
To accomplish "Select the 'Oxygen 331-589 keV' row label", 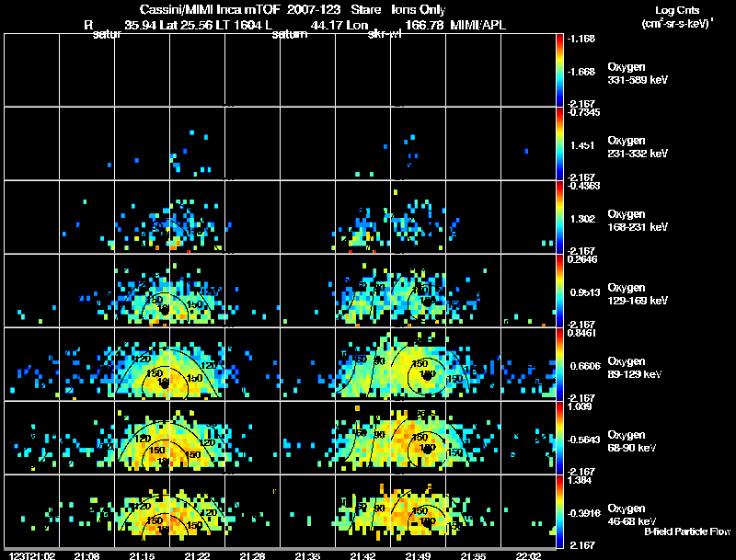I will coord(638,74).
